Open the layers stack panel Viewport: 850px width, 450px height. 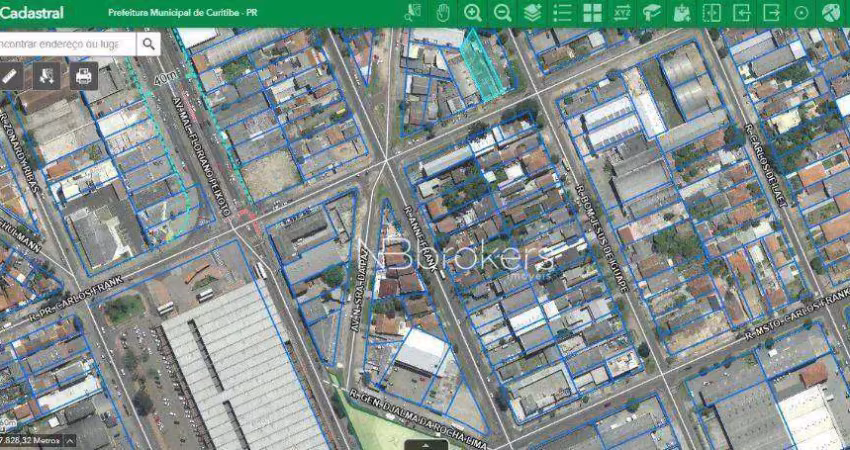pos(532,13)
